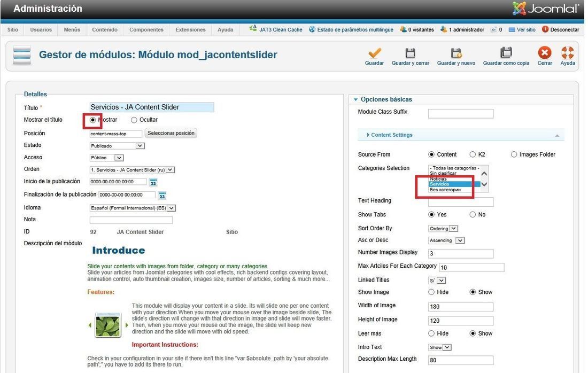Image resolution: width=588 pixels, height=373 pixels.
Task: Open the Sort Order By dropdown
Action: click(443, 228)
